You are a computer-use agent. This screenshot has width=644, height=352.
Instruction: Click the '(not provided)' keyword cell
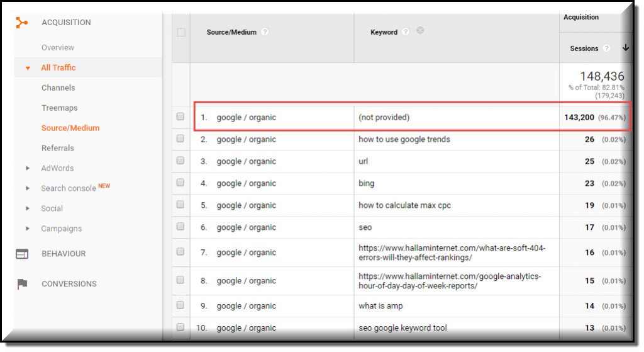384,118
